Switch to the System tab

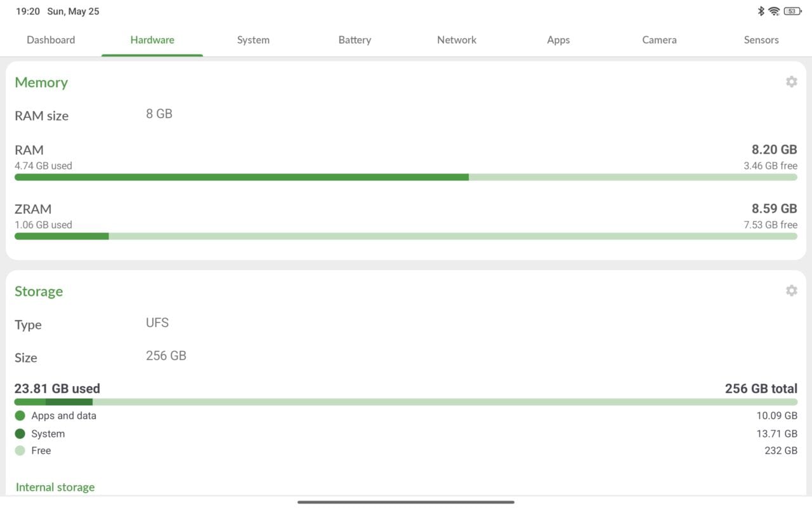[253, 40]
